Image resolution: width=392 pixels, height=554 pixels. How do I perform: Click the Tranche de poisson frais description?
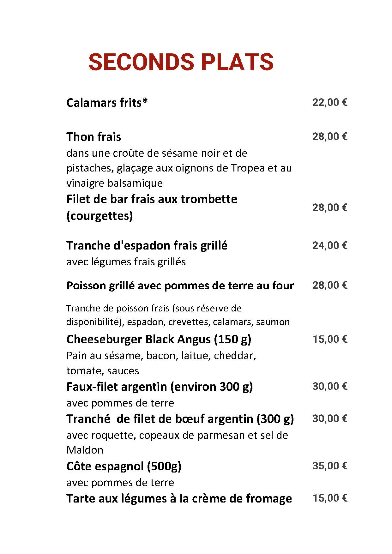pyautogui.click(x=178, y=315)
